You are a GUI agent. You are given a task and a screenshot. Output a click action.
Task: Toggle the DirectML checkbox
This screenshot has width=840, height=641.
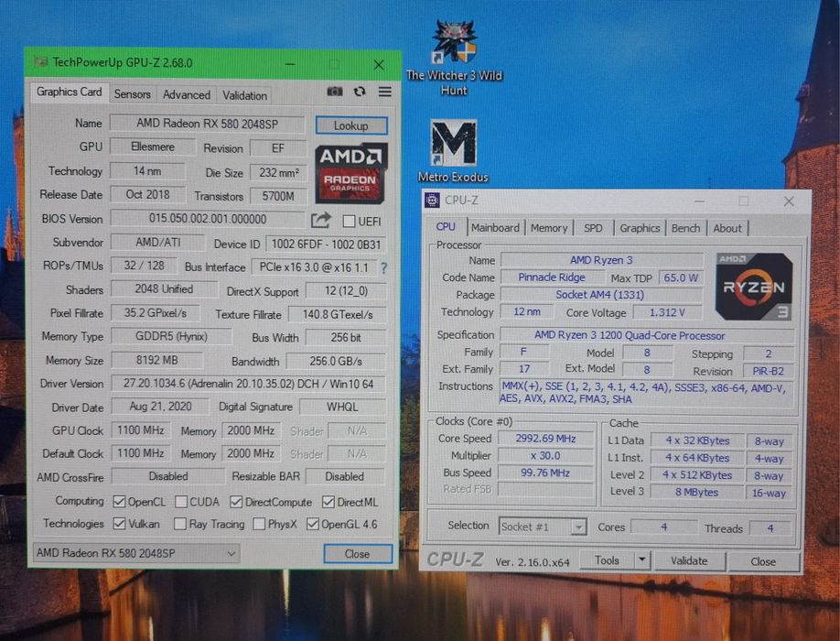coord(328,502)
